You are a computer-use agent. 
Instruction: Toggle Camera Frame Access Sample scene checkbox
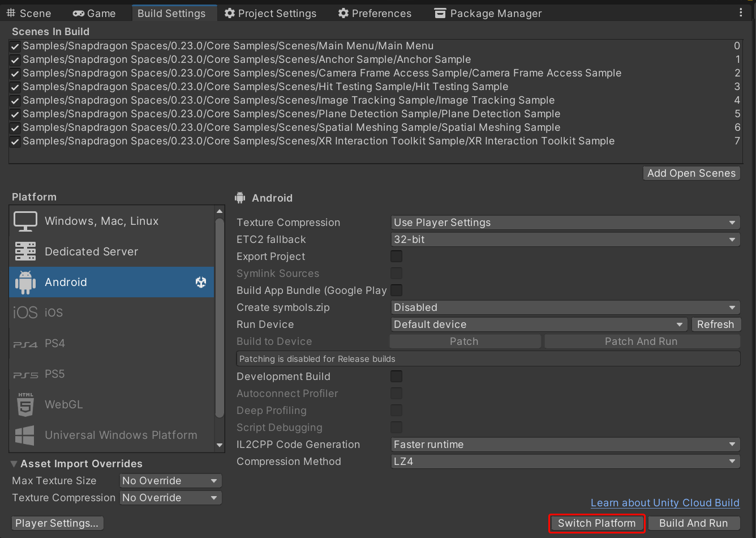(x=15, y=74)
